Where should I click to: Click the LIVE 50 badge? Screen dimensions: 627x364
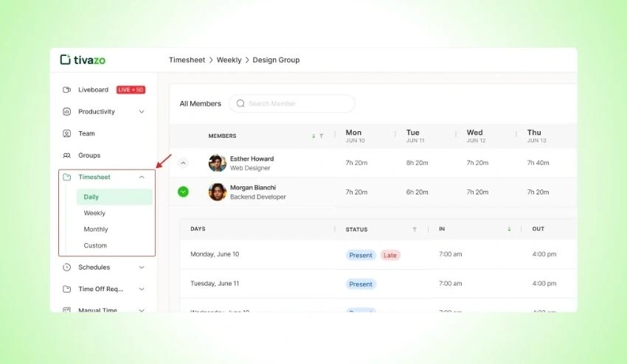pyautogui.click(x=131, y=89)
